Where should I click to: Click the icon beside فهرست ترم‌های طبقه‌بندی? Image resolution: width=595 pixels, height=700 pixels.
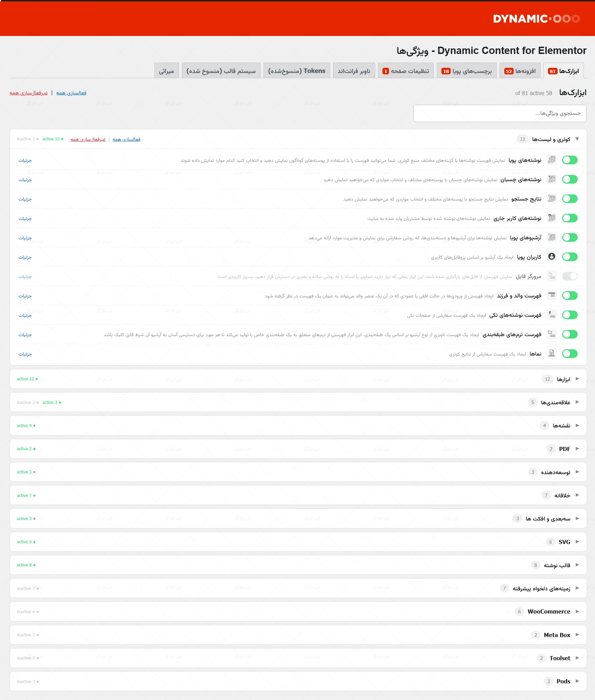point(552,334)
